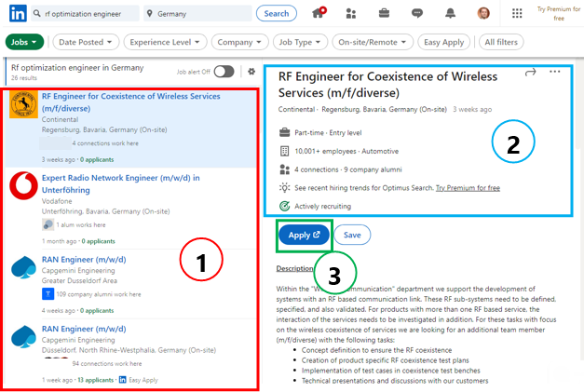Click the LinkedIn Easy Apply badge icon

pos(123,380)
